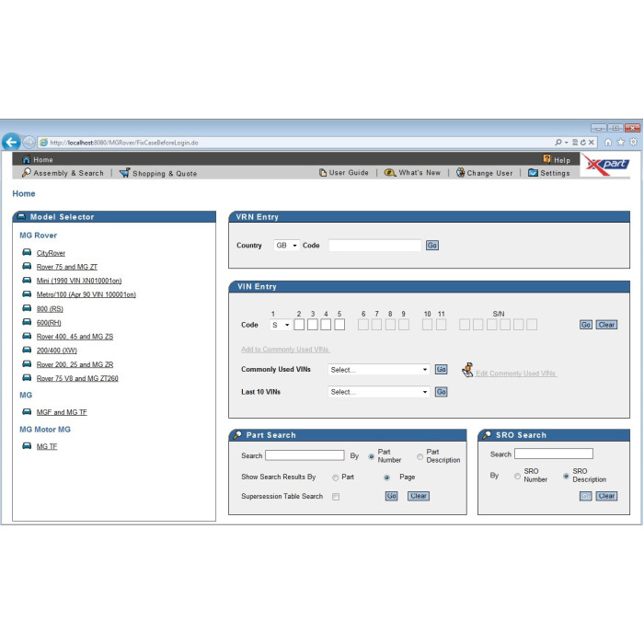Open the Rover 75 and MG ZT link
Screen dimensions: 644x644
[66, 267]
